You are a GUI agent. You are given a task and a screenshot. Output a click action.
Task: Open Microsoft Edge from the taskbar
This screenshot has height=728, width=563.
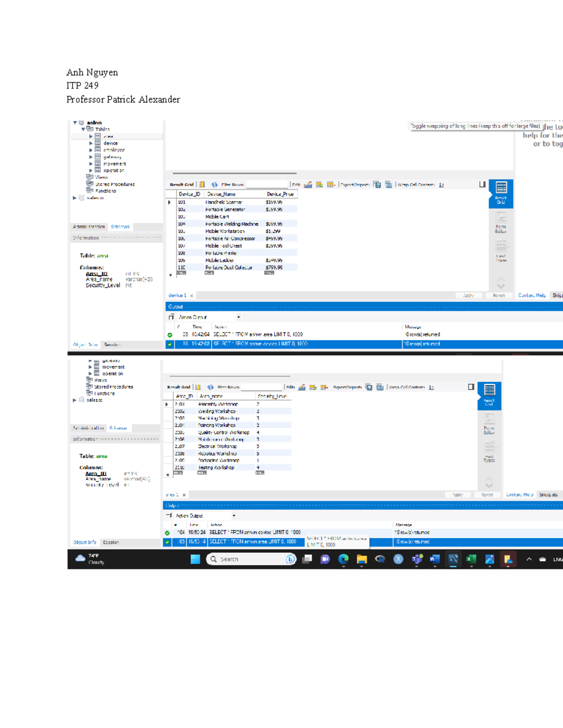[343, 559]
